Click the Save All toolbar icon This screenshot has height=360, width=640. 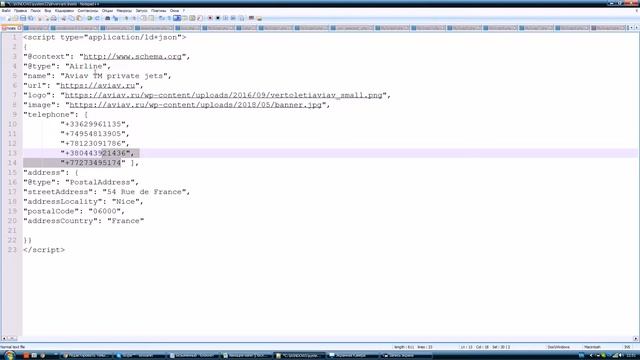(31, 18)
